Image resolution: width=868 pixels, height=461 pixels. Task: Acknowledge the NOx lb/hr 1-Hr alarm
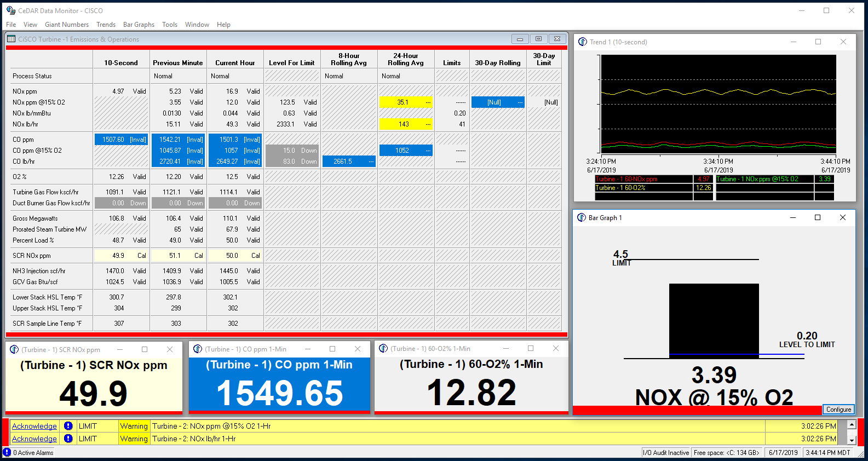[35, 439]
